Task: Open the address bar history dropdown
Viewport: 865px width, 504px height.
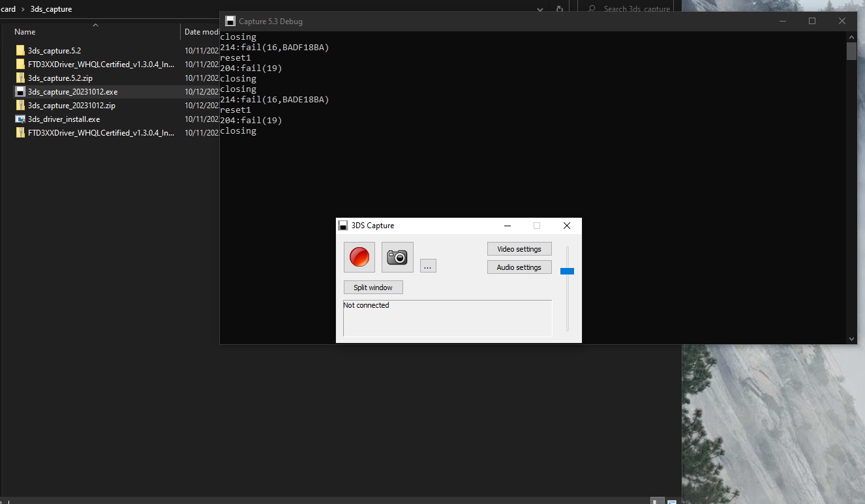Action: click(x=539, y=9)
